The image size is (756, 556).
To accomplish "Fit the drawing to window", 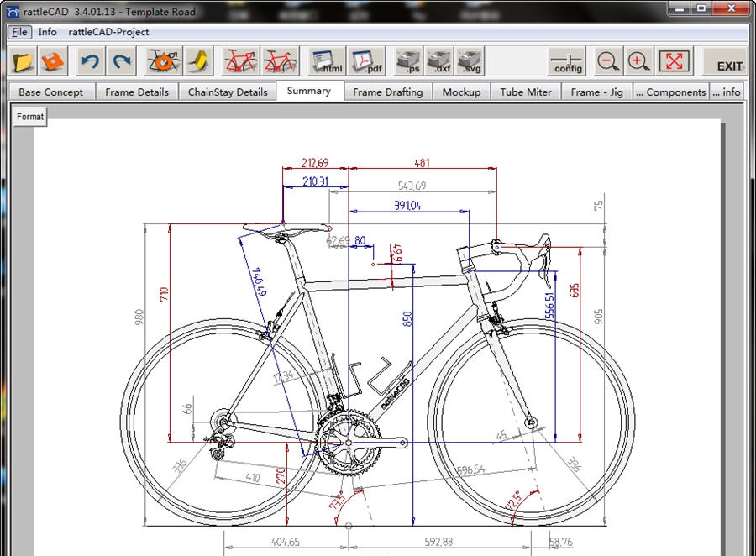I will coord(674,62).
